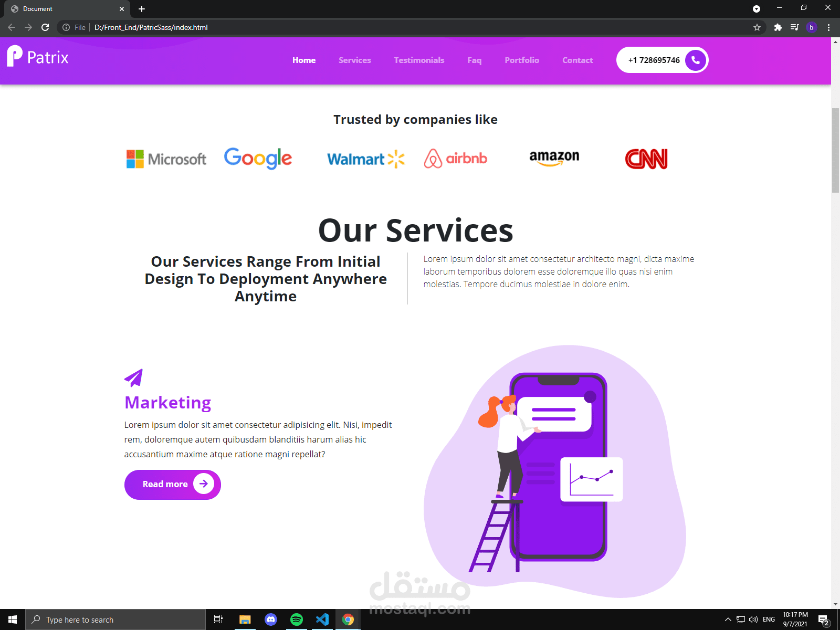Click the Read more button

tap(173, 484)
